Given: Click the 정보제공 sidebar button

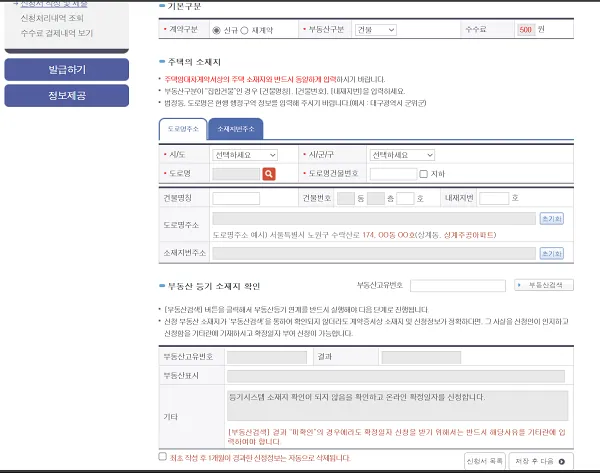Looking at the screenshot, I should (67, 95).
